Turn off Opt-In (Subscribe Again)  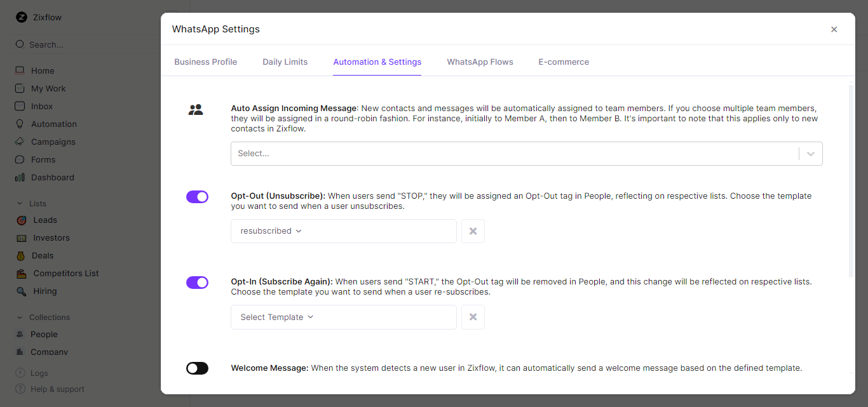(197, 283)
